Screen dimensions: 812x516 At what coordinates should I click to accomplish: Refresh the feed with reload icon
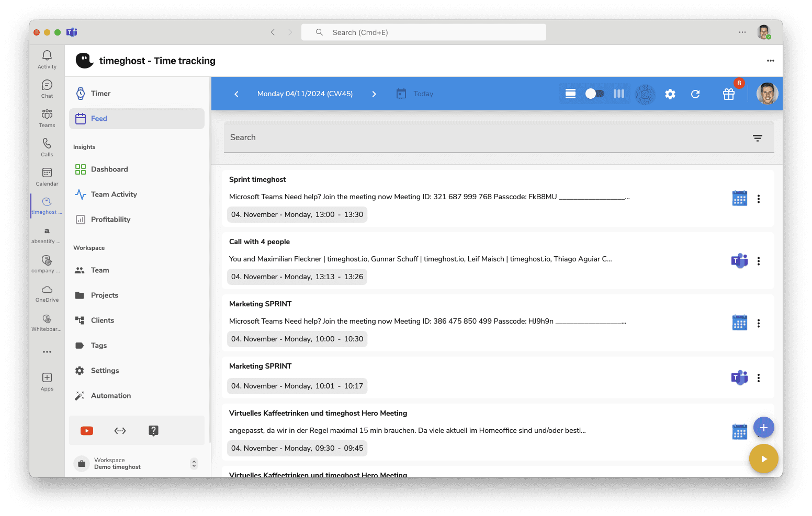click(x=695, y=94)
